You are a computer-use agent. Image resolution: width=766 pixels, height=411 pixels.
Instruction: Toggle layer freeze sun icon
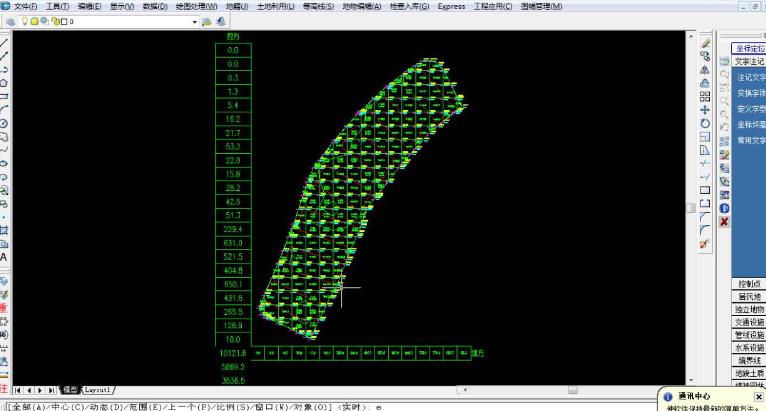(33, 21)
